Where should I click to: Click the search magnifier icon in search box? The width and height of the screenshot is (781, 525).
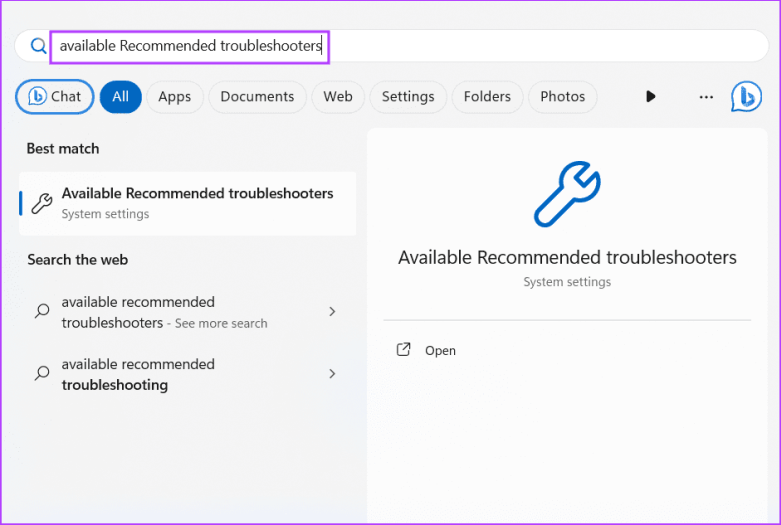tap(38, 46)
